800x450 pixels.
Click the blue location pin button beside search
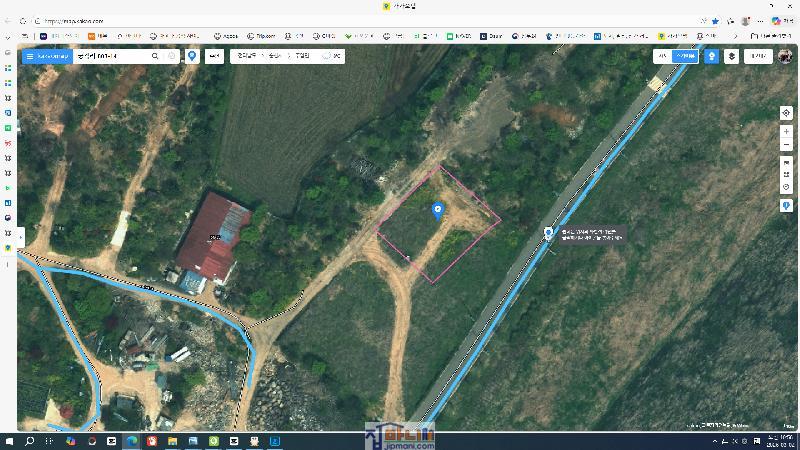[192, 57]
